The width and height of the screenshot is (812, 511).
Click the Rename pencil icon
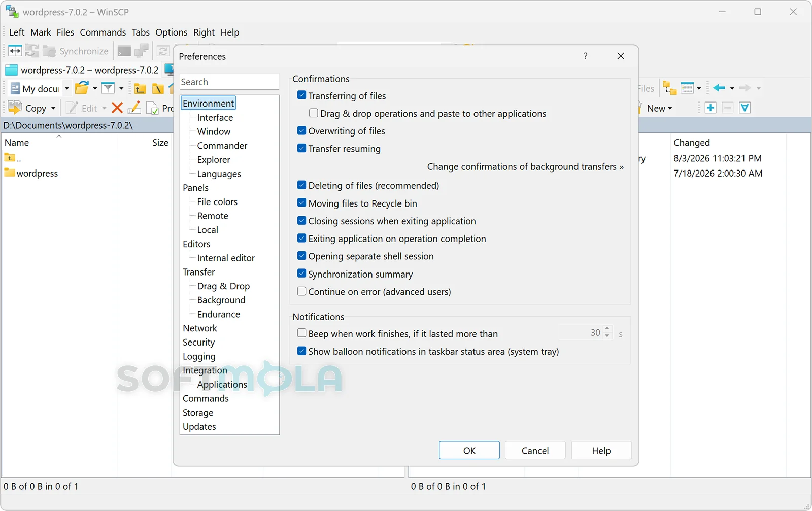tap(134, 108)
